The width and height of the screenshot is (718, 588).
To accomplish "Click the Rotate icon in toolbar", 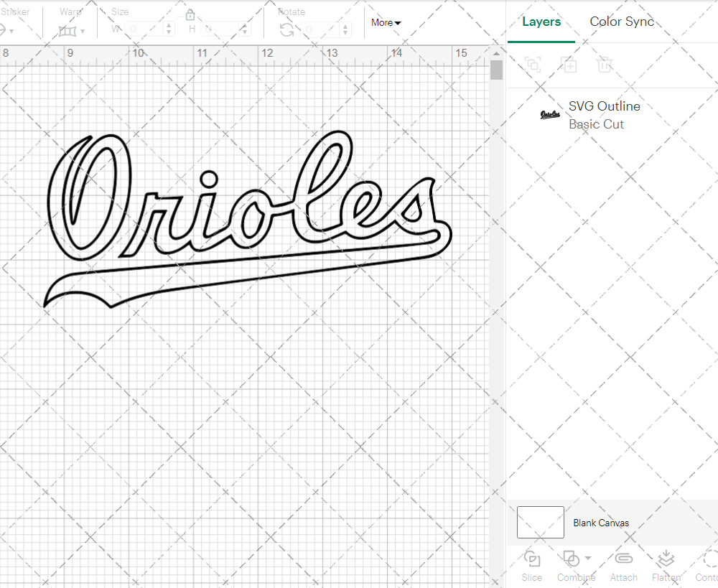I will click(286, 29).
